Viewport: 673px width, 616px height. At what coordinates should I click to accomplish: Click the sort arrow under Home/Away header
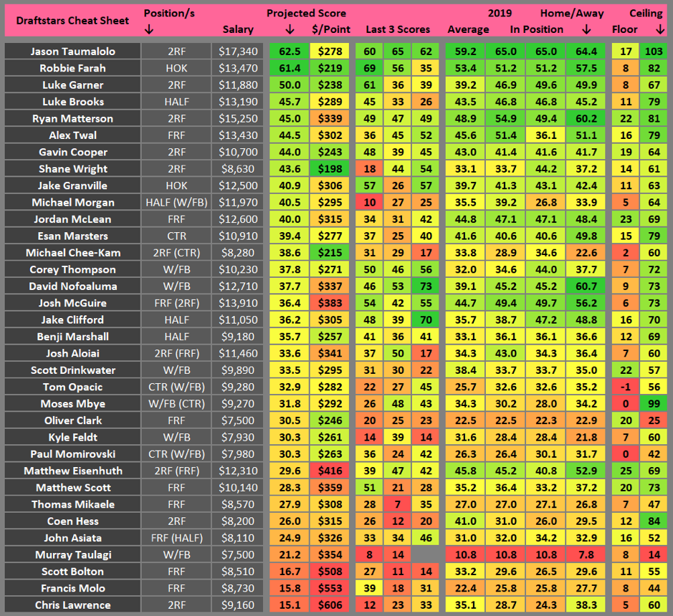586,29
